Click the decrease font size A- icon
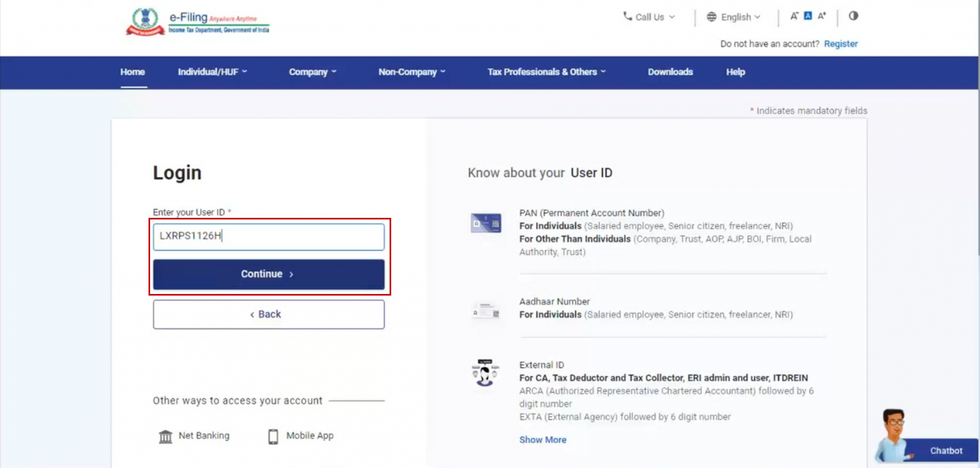The height and width of the screenshot is (468, 980). click(x=794, y=15)
